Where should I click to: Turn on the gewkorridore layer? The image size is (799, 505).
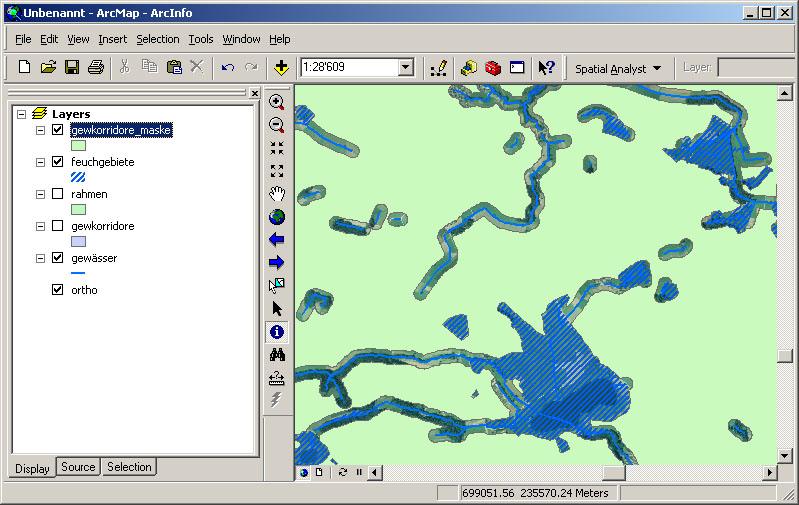coord(58,226)
